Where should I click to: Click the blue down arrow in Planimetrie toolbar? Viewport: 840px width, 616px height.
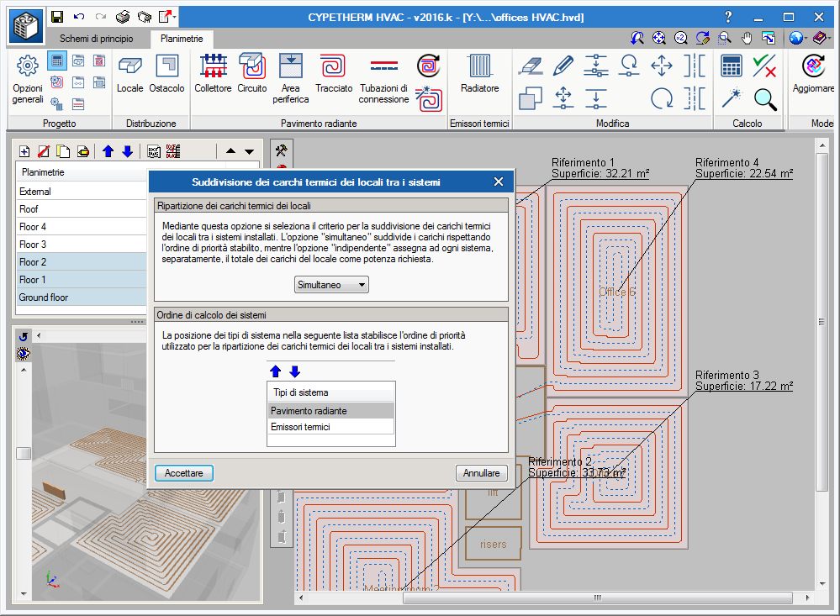(x=128, y=151)
